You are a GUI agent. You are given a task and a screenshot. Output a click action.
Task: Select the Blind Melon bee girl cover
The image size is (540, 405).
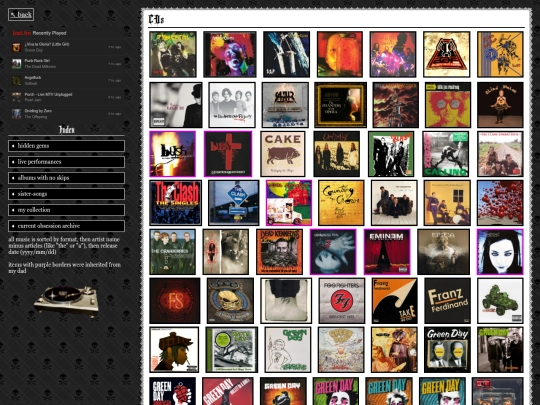tap(500, 105)
